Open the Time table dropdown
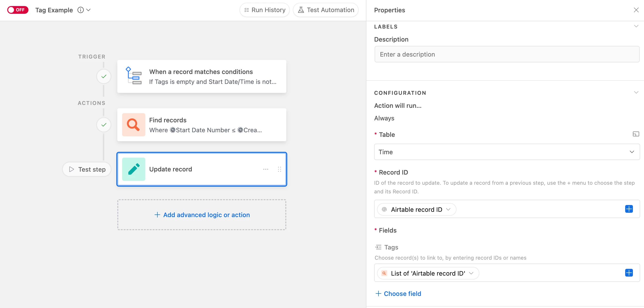This screenshot has height=308, width=644. pos(506,152)
